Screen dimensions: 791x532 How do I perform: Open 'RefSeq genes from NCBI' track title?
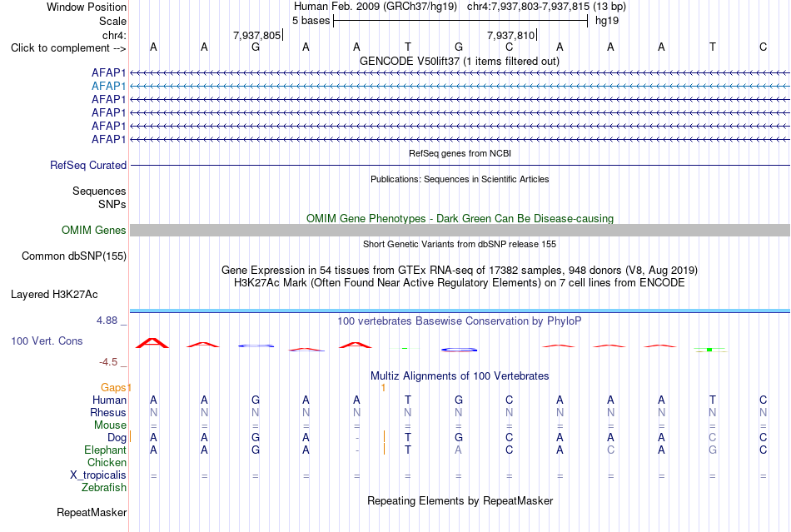pyautogui.click(x=460, y=153)
